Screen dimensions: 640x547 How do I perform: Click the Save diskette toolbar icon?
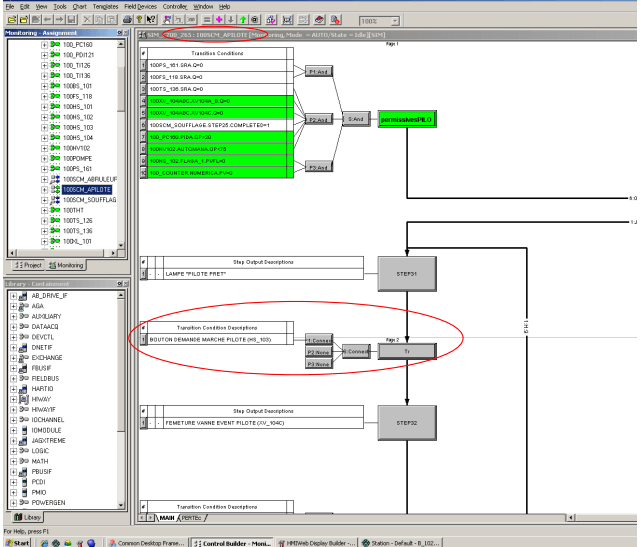click(x=72, y=19)
